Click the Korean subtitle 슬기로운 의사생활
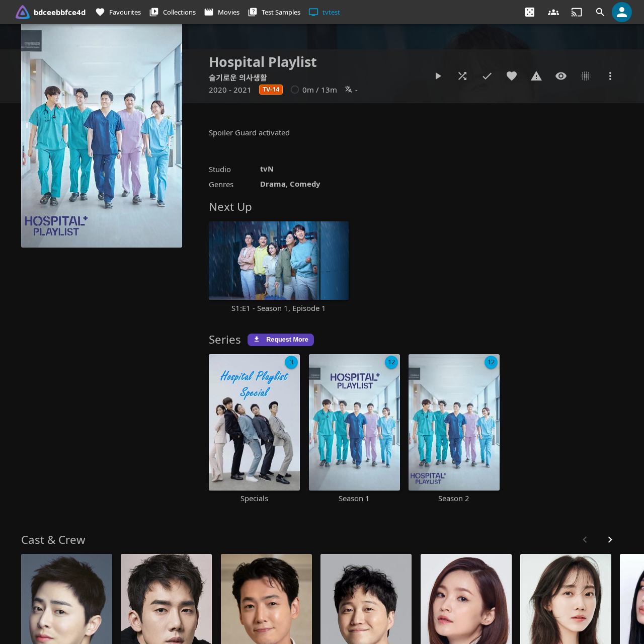This screenshot has height=644, width=644. pos(238,77)
